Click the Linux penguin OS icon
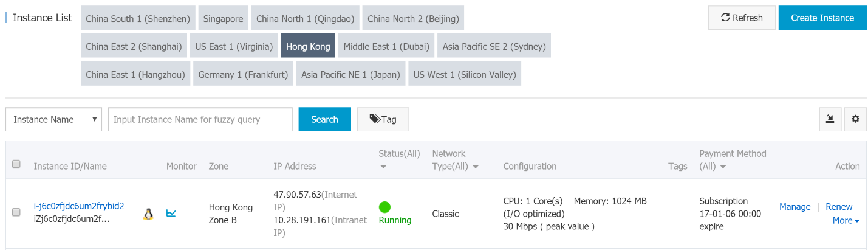Viewport: 868px width, 250px height. [x=148, y=214]
